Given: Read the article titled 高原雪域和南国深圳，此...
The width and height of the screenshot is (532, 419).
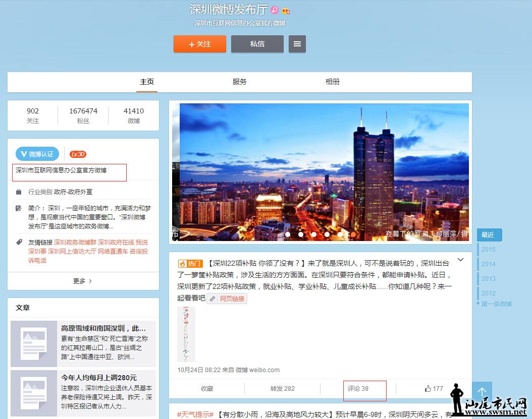Looking at the screenshot, I should pos(103,328).
